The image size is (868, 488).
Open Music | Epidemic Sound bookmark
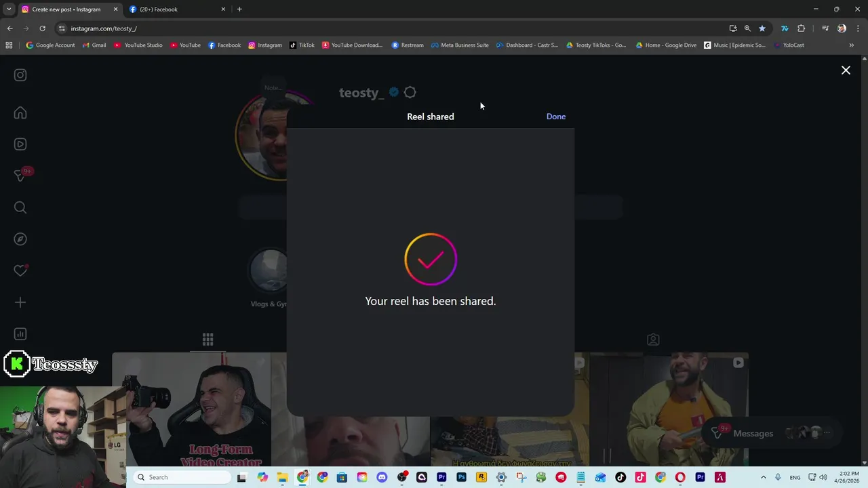735,45
